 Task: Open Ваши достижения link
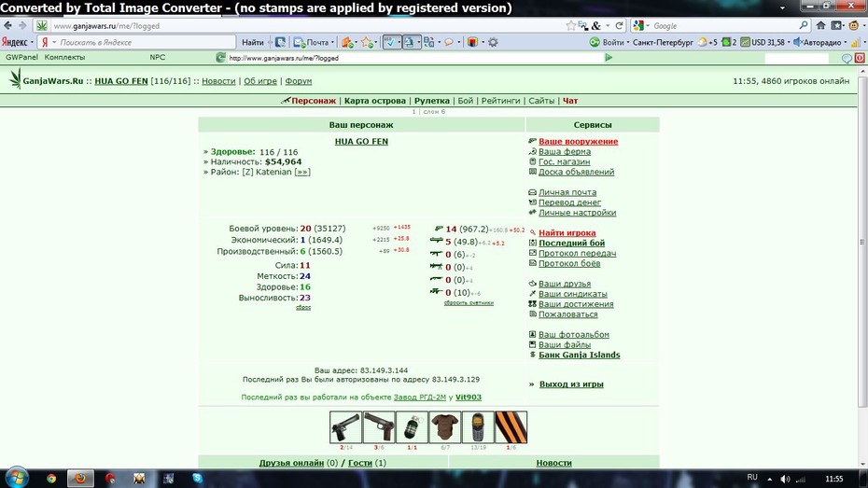click(576, 304)
